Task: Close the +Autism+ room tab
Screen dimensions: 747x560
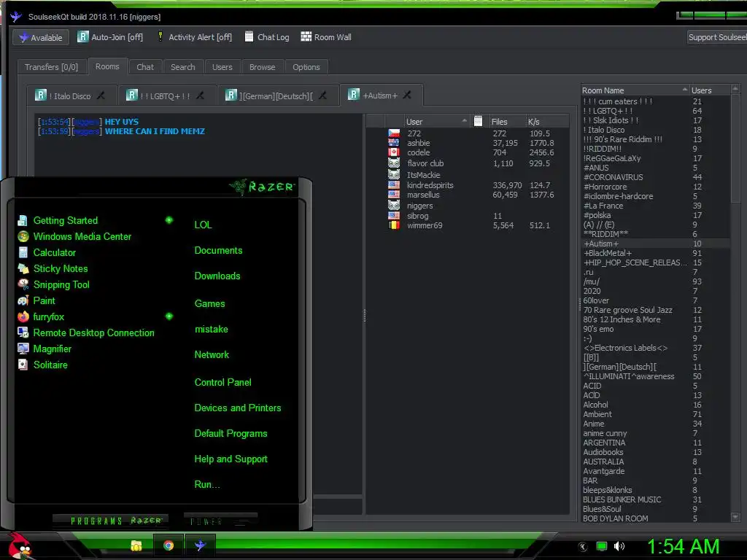Action: 407,96
